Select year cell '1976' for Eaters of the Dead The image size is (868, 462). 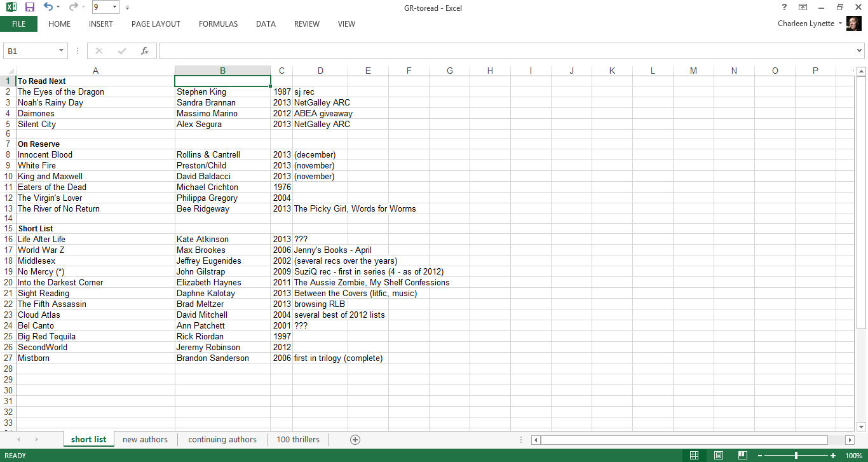(281, 187)
